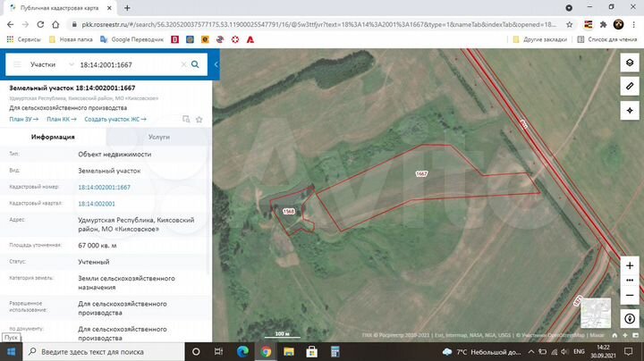
Task: Run search with magnifier icon
Action: pyautogui.click(x=195, y=64)
